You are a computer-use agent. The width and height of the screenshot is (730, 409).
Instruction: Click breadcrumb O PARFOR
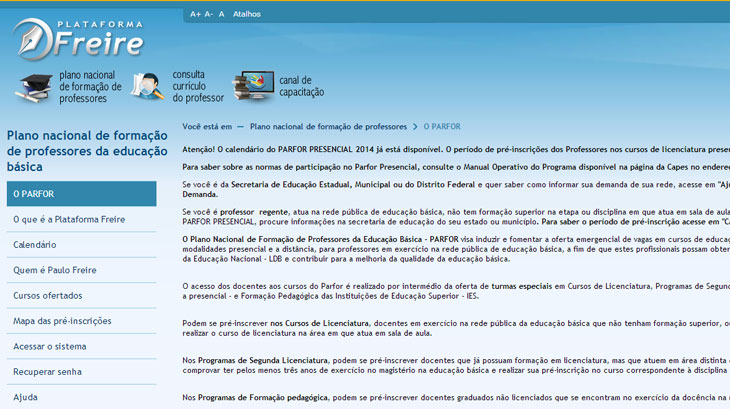[442, 127]
